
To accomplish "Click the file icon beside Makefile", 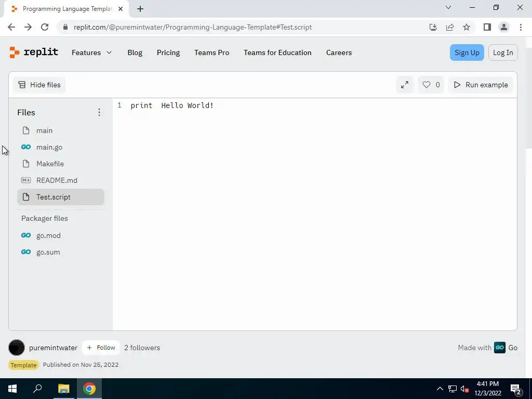I will (x=26, y=164).
